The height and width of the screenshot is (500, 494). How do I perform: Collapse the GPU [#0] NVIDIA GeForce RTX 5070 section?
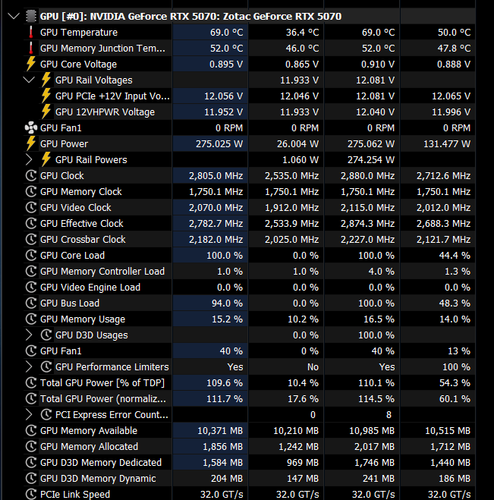[13, 16]
